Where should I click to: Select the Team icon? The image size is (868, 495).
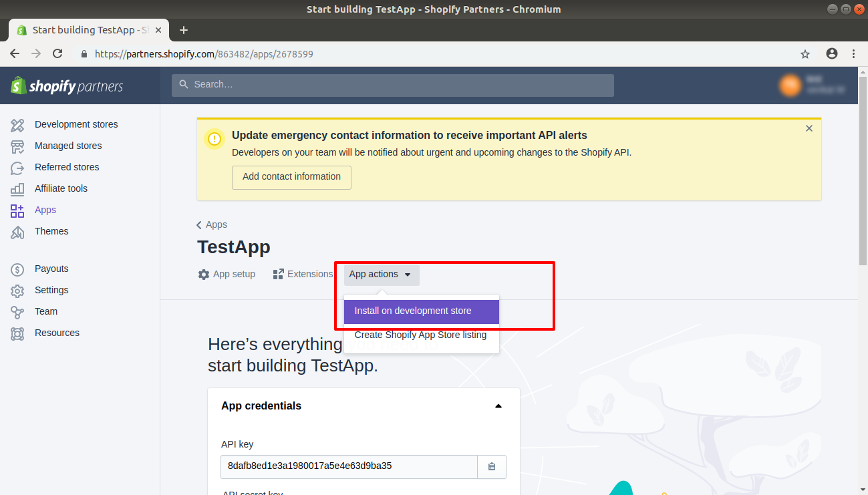pyautogui.click(x=17, y=312)
